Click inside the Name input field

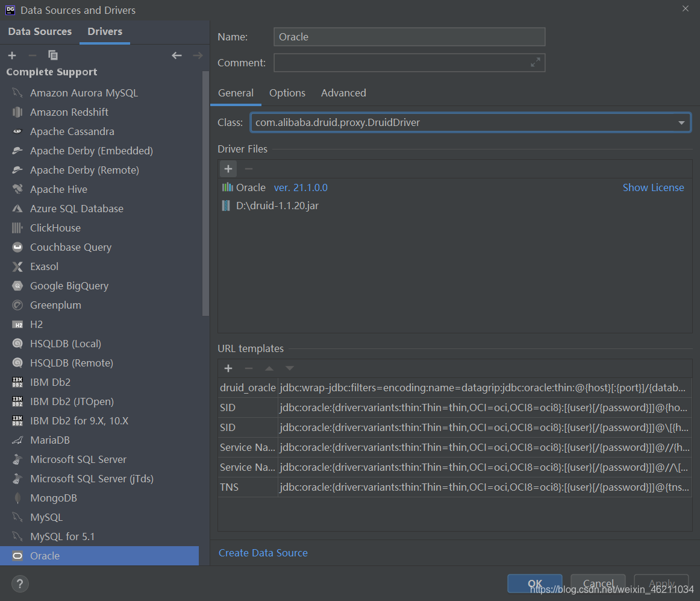410,37
